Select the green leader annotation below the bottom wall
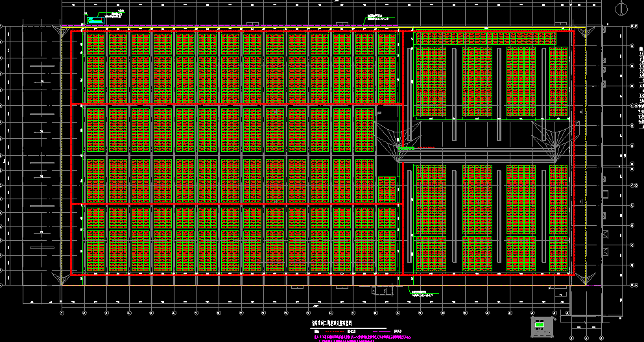 click(x=422, y=293)
